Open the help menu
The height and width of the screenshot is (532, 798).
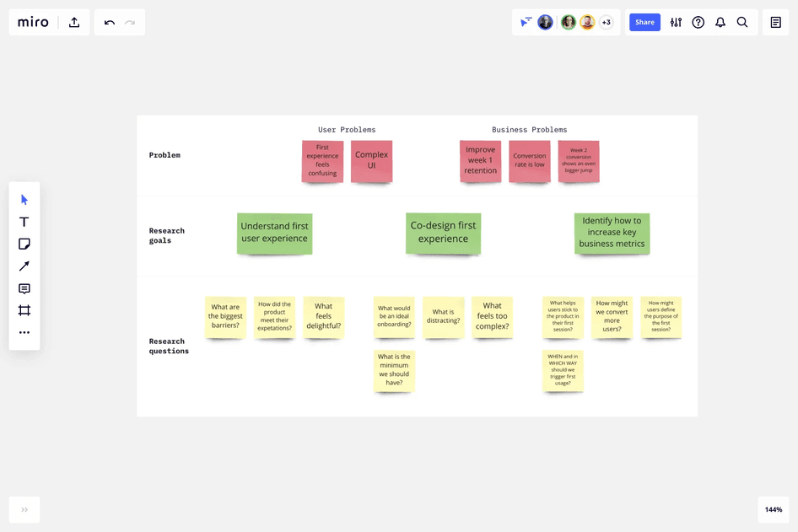point(698,22)
